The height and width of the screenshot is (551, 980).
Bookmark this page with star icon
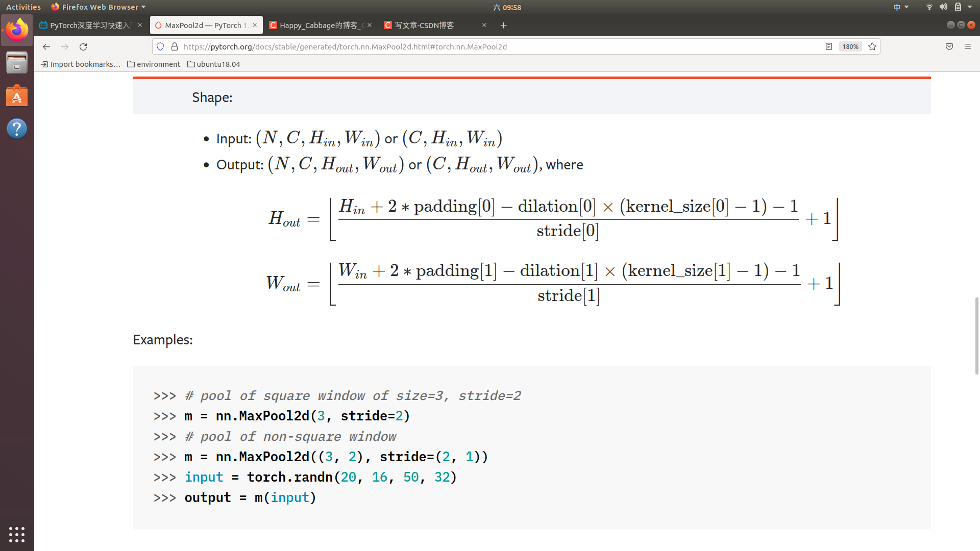point(872,46)
